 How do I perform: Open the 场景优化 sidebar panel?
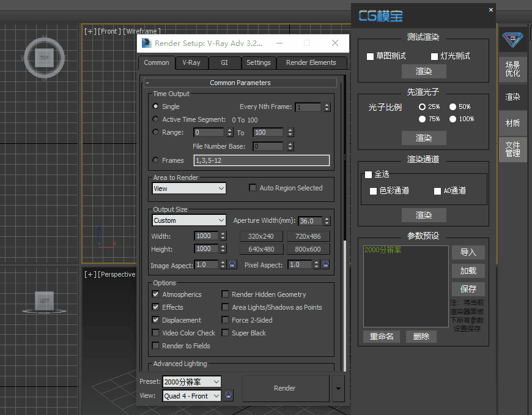tap(513, 67)
